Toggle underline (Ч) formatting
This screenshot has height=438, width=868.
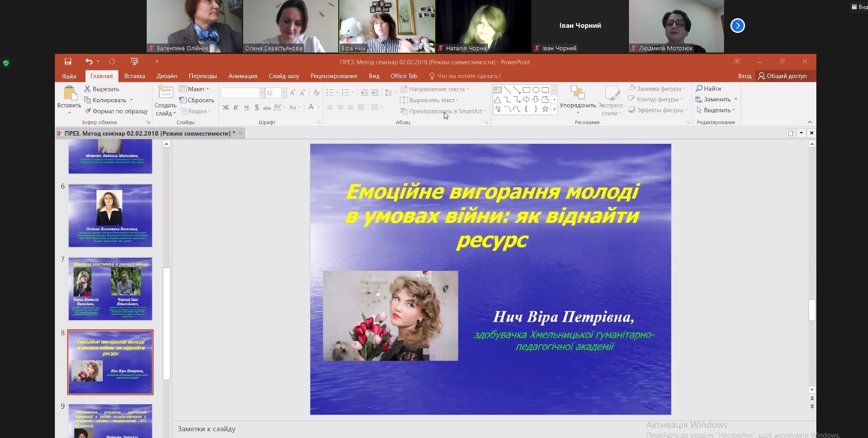pyautogui.click(x=246, y=108)
